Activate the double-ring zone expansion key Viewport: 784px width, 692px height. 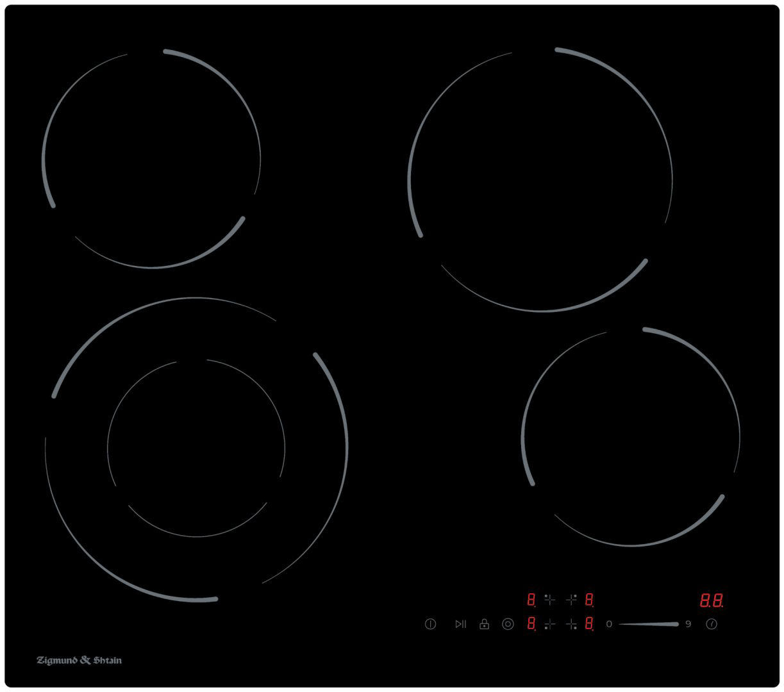click(508, 624)
